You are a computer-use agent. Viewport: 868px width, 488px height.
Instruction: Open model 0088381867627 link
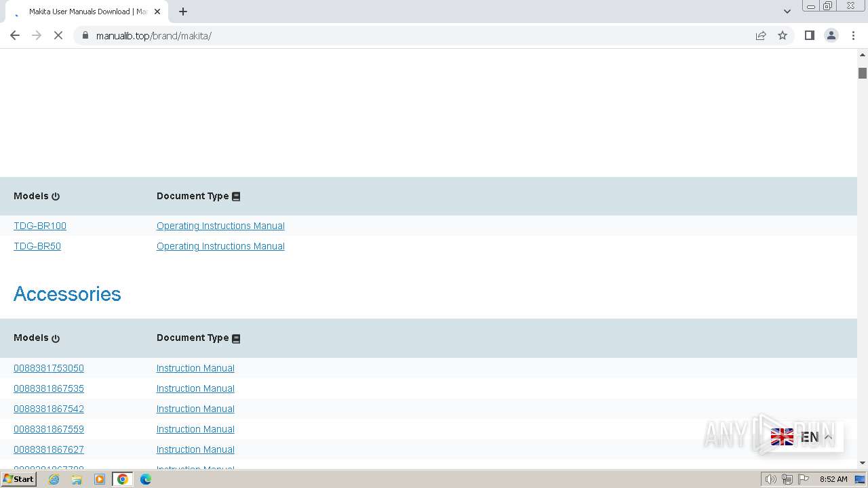point(49,449)
